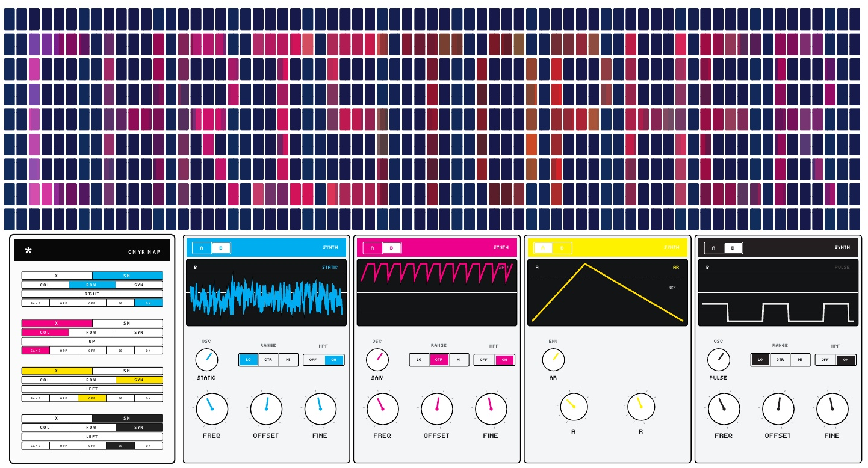Choose ROW in the yellow map section
The image size is (868, 468).
(x=92, y=380)
